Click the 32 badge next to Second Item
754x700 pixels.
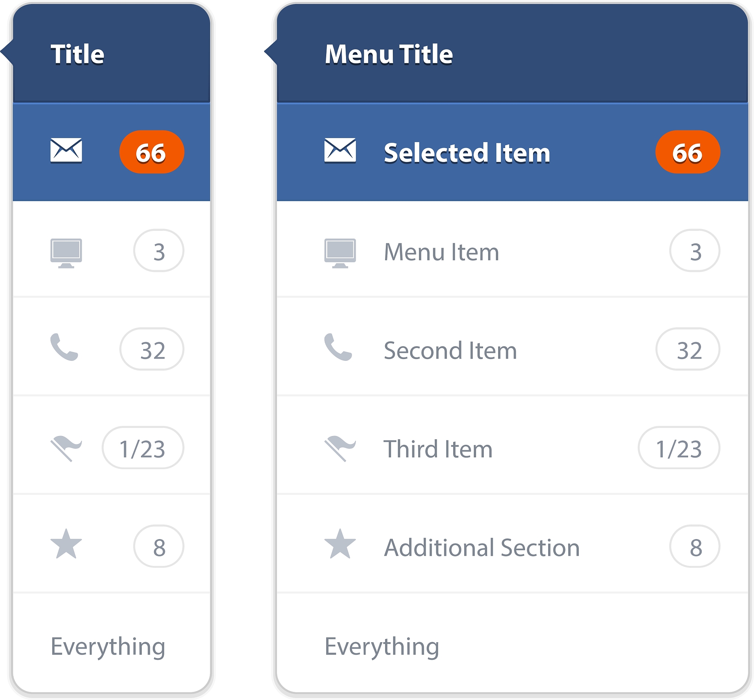(687, 349)
